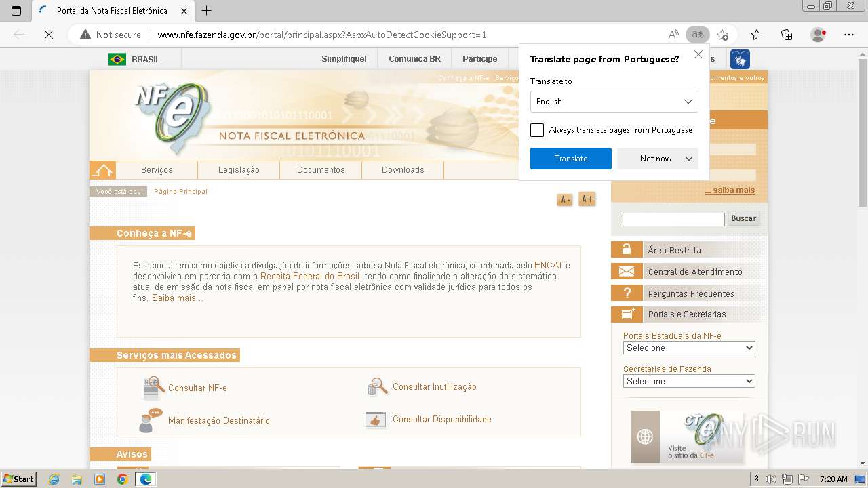Click the Consultar Disponibilidade thumbs-up icon
This screenshot has width=868, height=488.
[376, 420]
